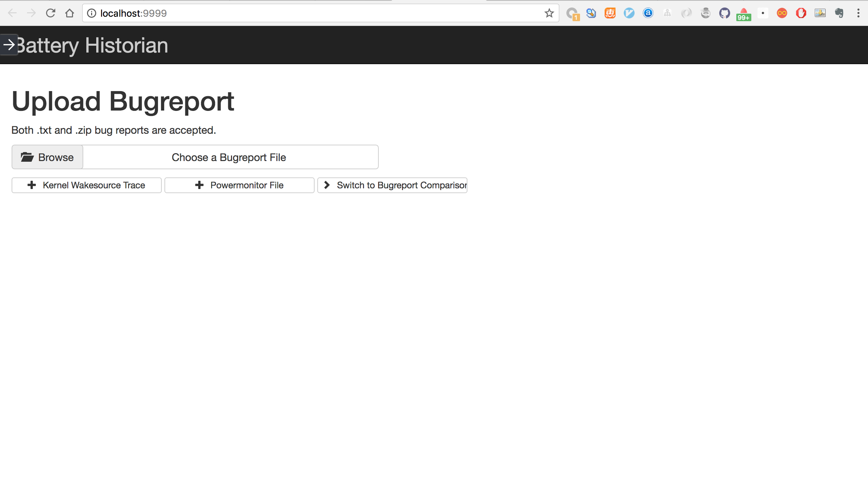
Task: Open the arrow sidebar toggle in header
Action: 9,45
